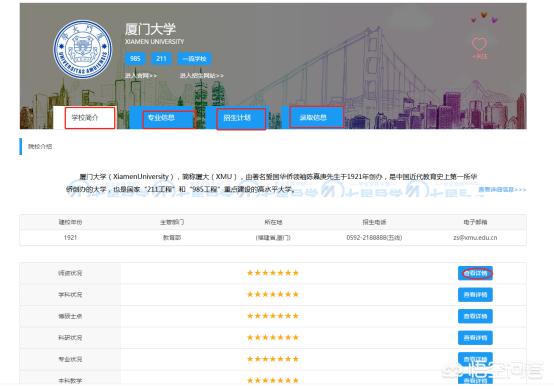Open the 录取信息 tab

[x=313, y=118]
